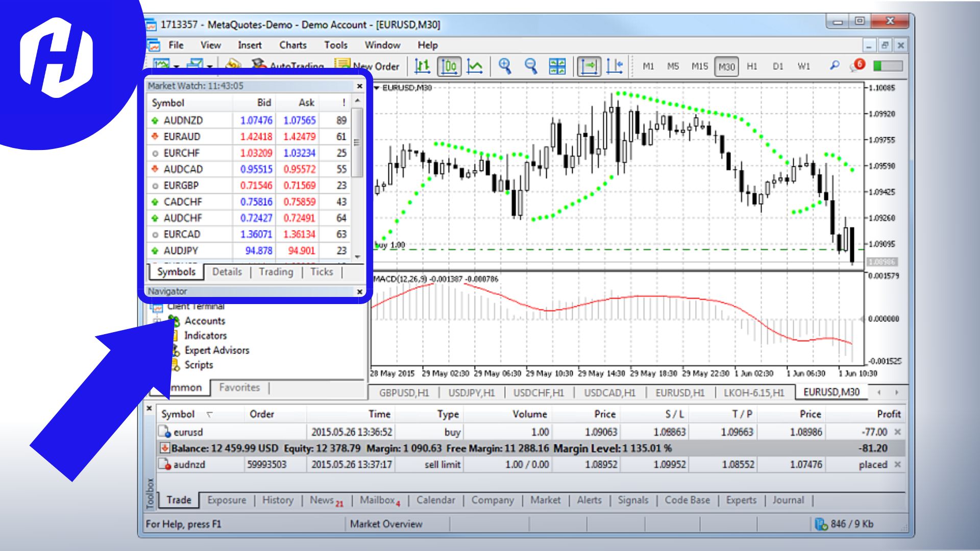The height and width of the screenshot is (551, 980).
Task: Click the EURAUD down-arrow icon
Action: (x=155, y=137)
